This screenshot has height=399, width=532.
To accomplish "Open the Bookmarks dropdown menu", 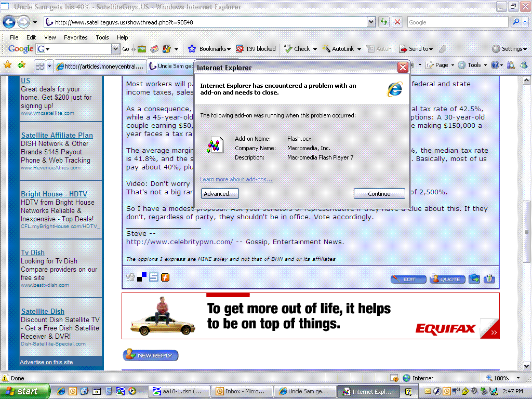I will [229, 49].
